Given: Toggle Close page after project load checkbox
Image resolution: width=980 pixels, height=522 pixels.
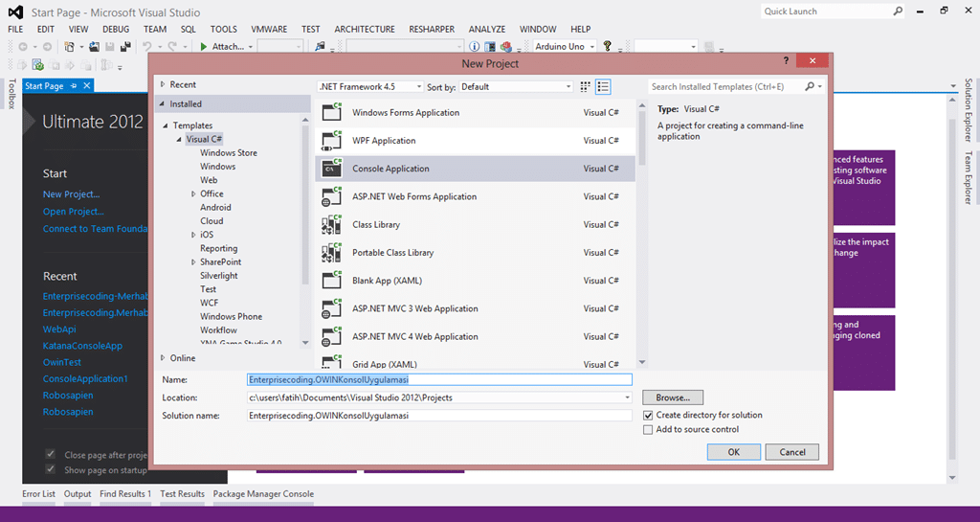Looking at the screenshot, I should coord(51,454).
